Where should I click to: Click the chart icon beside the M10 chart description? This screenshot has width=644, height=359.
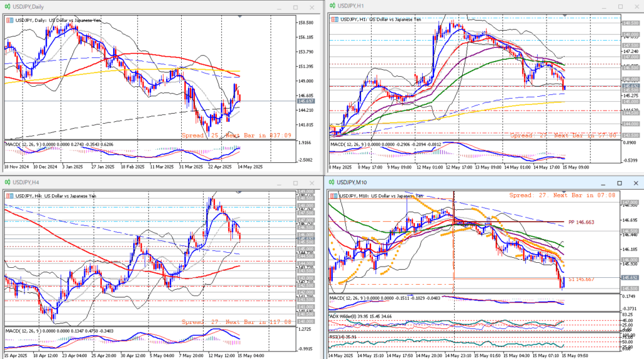tap(333, 196)
